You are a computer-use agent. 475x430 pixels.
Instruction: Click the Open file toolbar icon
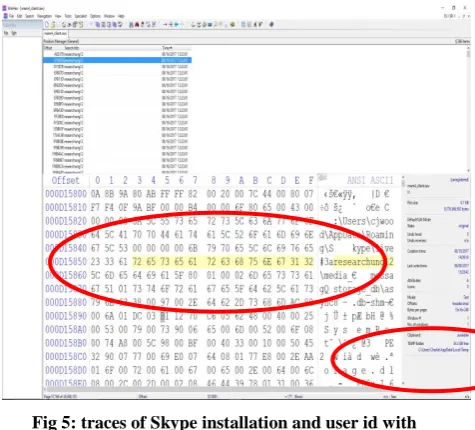pos(53,24)
